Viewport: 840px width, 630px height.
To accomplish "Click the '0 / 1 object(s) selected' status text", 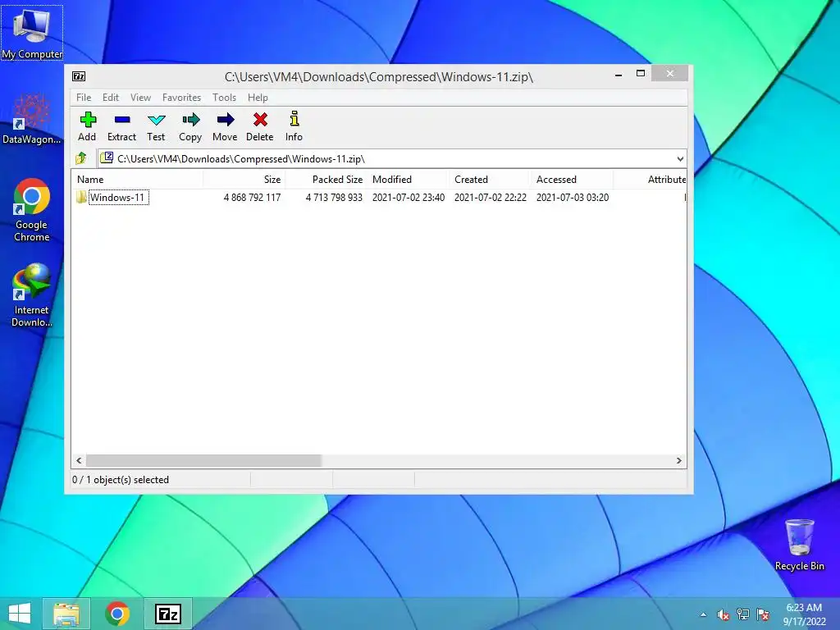I will [x=121, y=479].
